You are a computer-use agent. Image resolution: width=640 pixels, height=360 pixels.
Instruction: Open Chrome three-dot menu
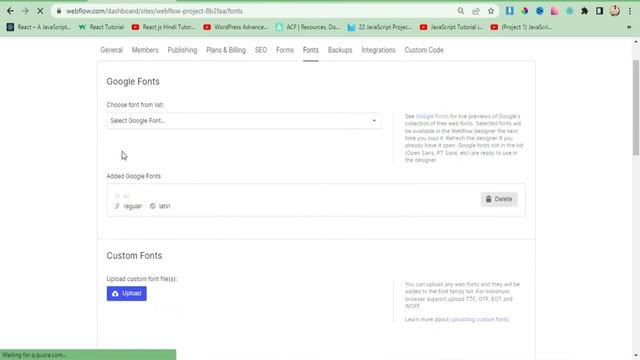click(630, 11)
